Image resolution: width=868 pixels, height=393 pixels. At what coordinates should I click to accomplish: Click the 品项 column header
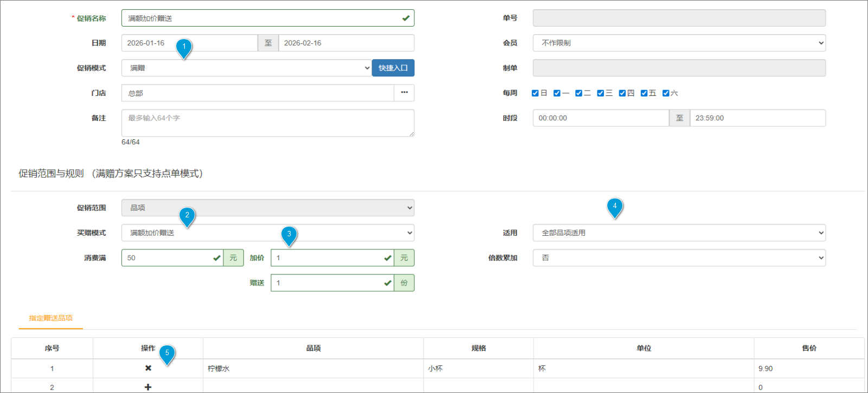(313, 348)
